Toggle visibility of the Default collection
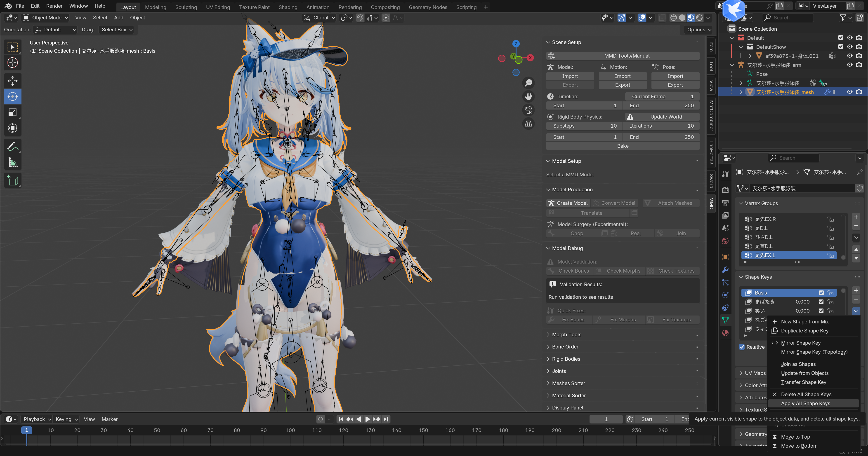The height and width of the screenshot is (456, 868). (850, 38)
